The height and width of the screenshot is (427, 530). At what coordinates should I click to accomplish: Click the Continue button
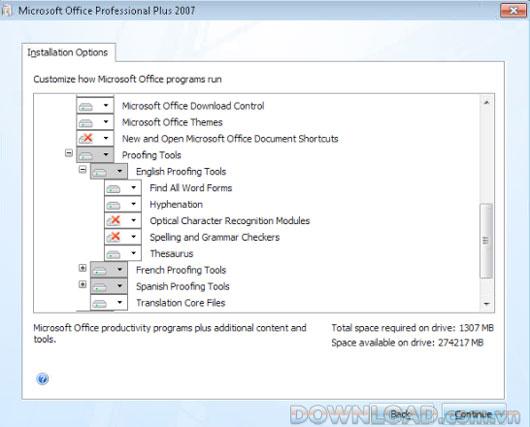473,414
